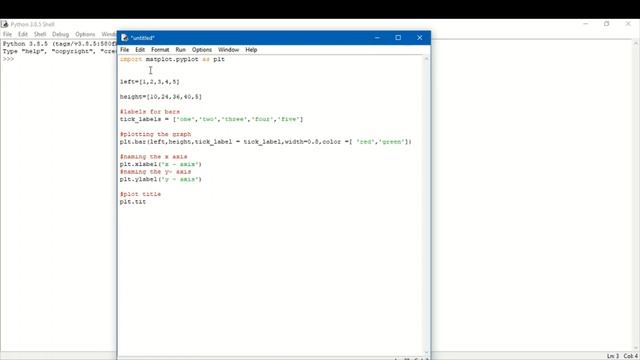Open File menu in untitled editor window
Image resolution: width=640 pixels, height=360 pixels.
point(124,50)
